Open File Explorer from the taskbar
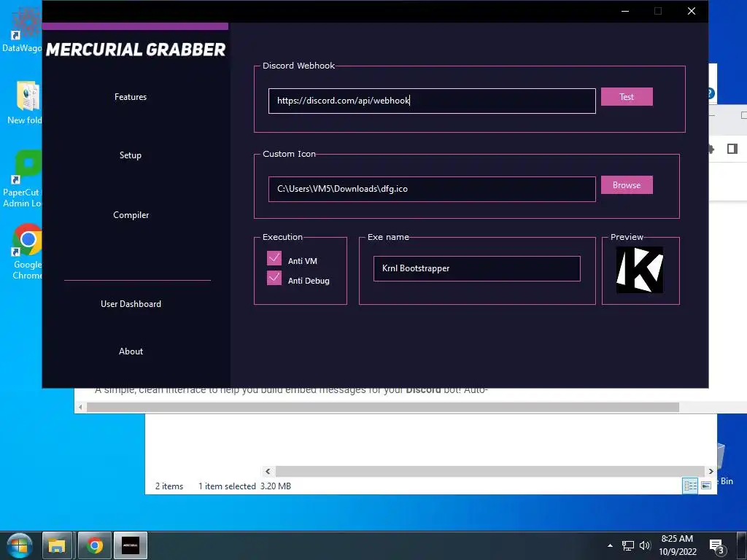The image size is (747, 560). (x=57, y=545)
